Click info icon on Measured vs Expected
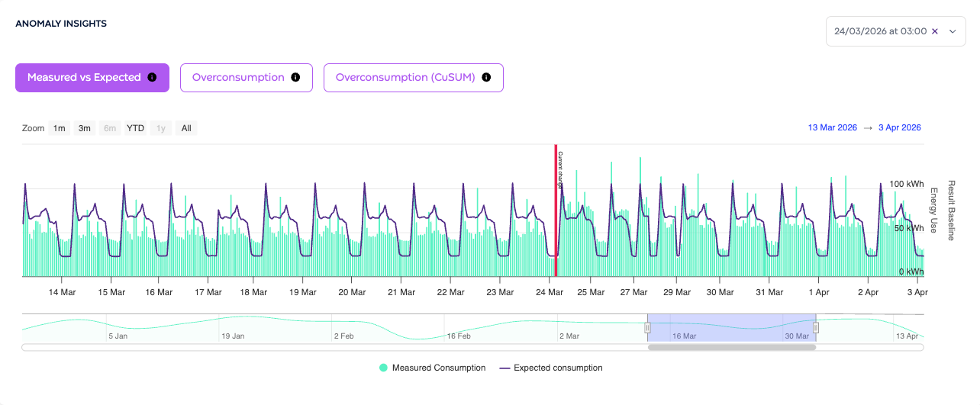This screenshot has width=980, height=405. click(x=152, y=78)
